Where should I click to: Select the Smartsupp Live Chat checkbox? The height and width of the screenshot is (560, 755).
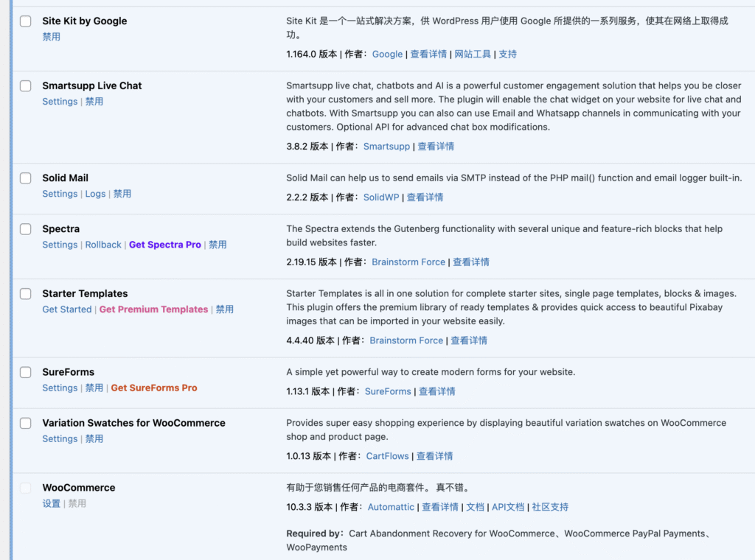pyautogui.click(x=26, y=86)
